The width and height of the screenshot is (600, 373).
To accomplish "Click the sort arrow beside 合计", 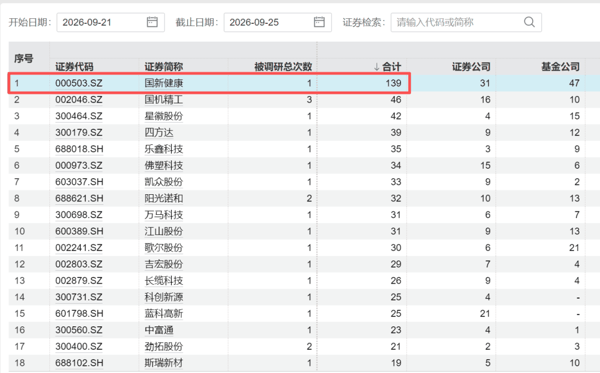I will coord(377,67).
